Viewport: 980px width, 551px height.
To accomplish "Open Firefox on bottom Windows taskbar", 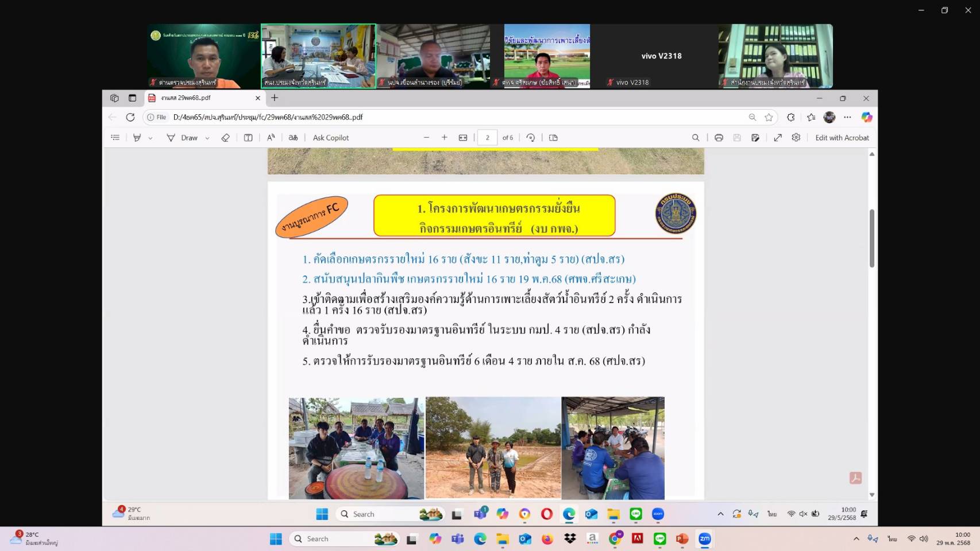I will coord(547,539).
